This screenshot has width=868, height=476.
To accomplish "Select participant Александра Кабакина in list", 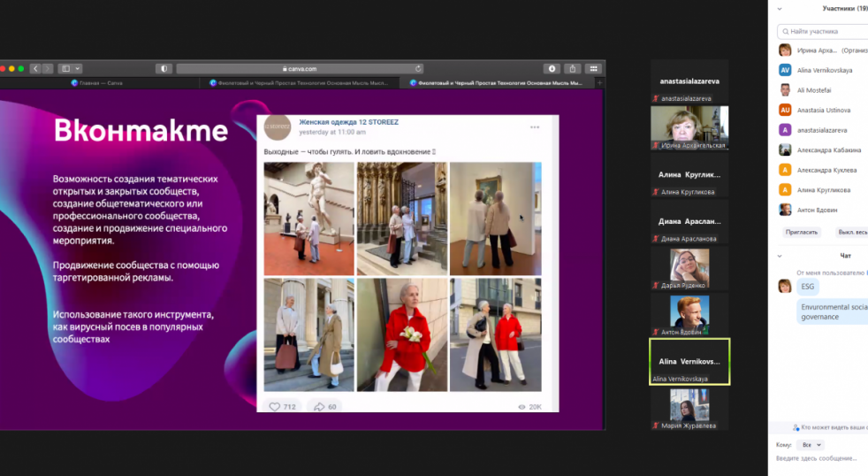I will coord(823,150).
